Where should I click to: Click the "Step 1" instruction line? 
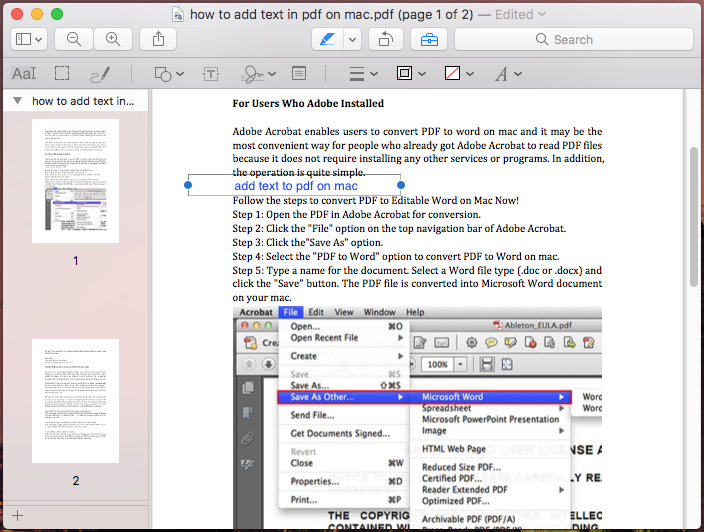coord(356,215)
